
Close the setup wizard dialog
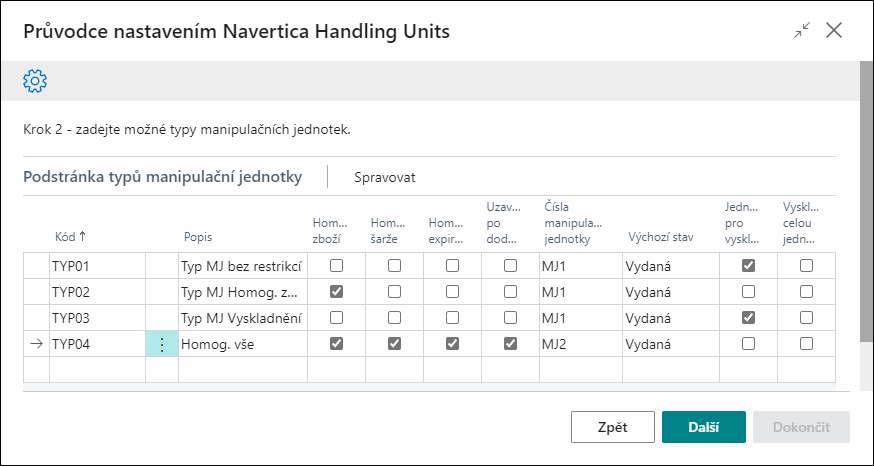[834, 31]
